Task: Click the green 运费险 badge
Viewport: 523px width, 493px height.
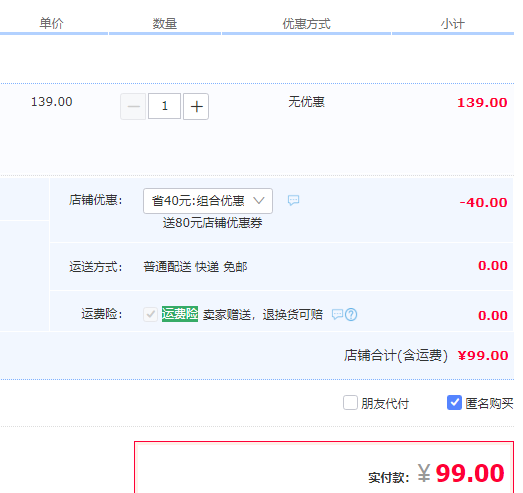Action: coord(180,314)
